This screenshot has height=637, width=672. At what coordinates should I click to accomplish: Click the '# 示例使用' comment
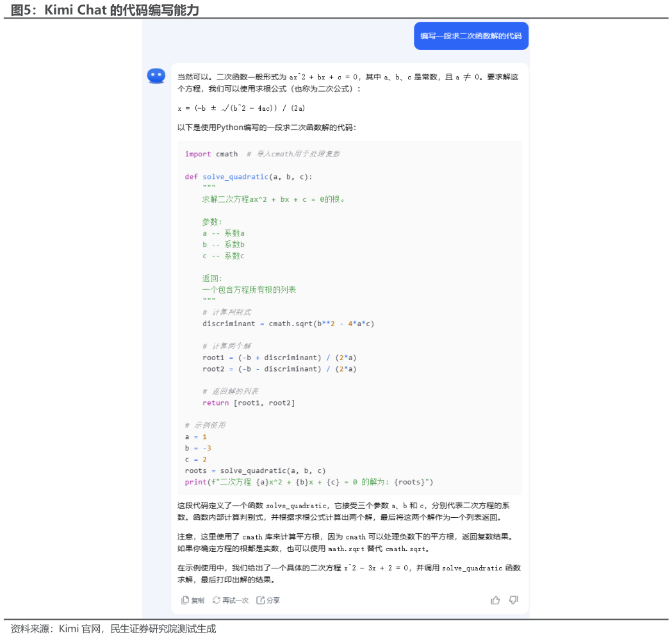coord(205,426)
